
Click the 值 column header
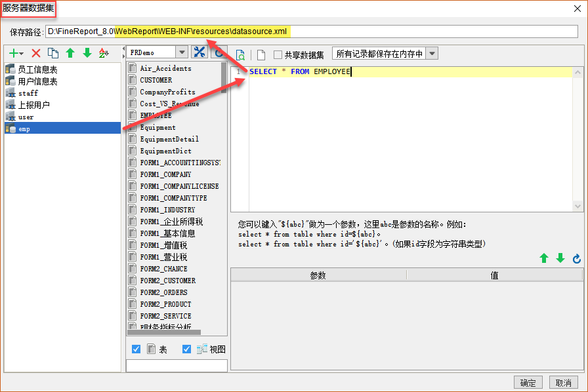[495, 275]
